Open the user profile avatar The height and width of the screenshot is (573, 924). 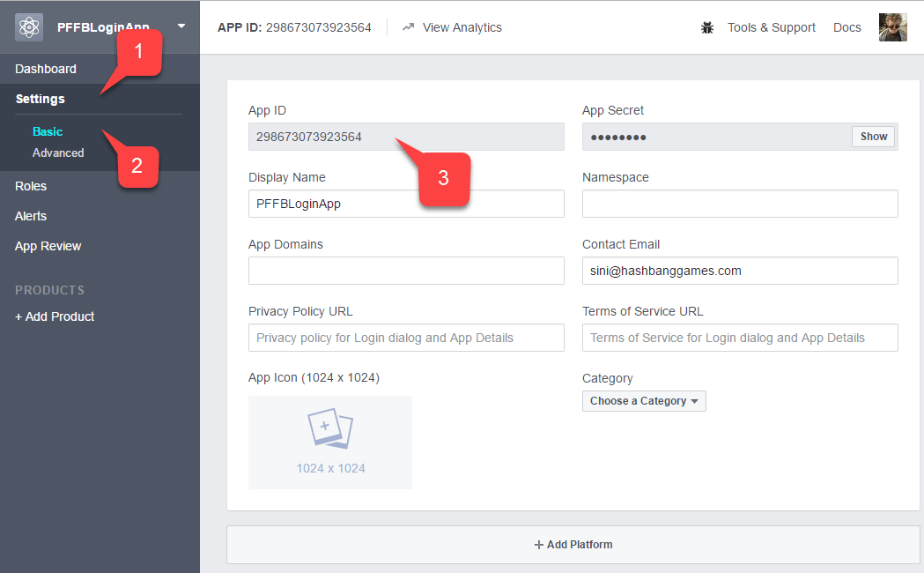pyautogui.click(x=893, y=27)
